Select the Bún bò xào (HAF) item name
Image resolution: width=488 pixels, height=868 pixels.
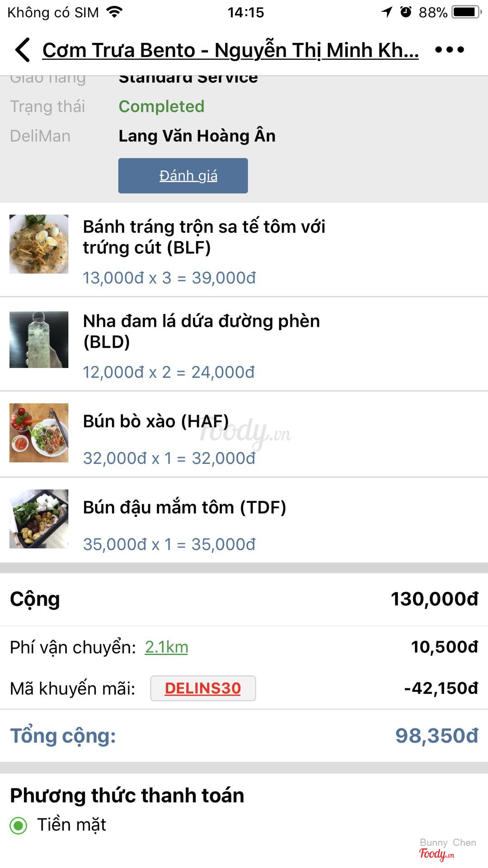[x=156, y=421]
